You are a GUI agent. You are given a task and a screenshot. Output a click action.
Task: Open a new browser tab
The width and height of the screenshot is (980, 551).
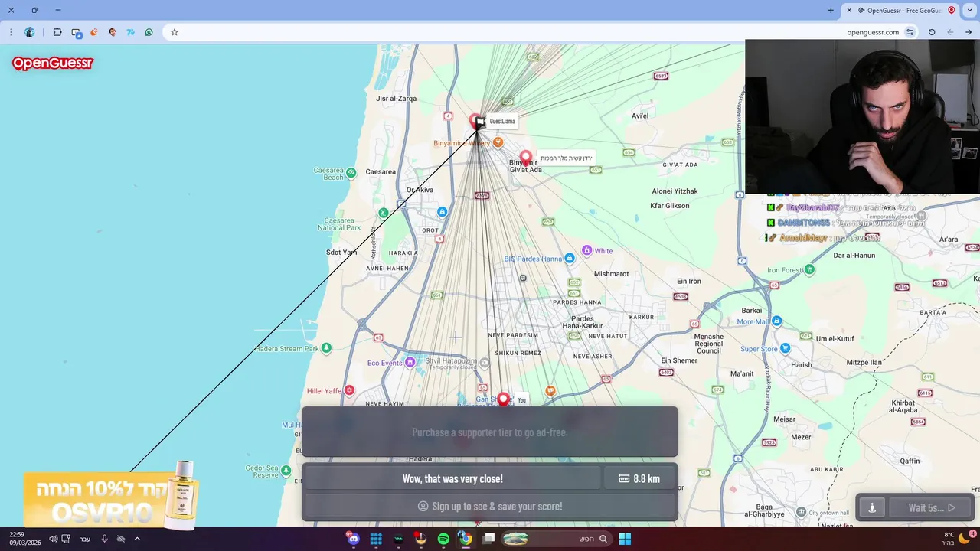(831, 10)
